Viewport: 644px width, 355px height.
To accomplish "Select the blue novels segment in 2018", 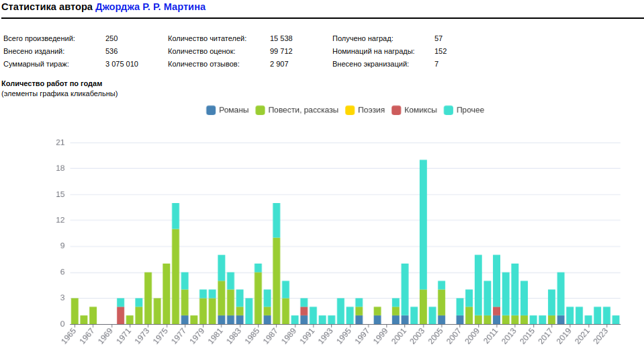I will coord(561,319).
